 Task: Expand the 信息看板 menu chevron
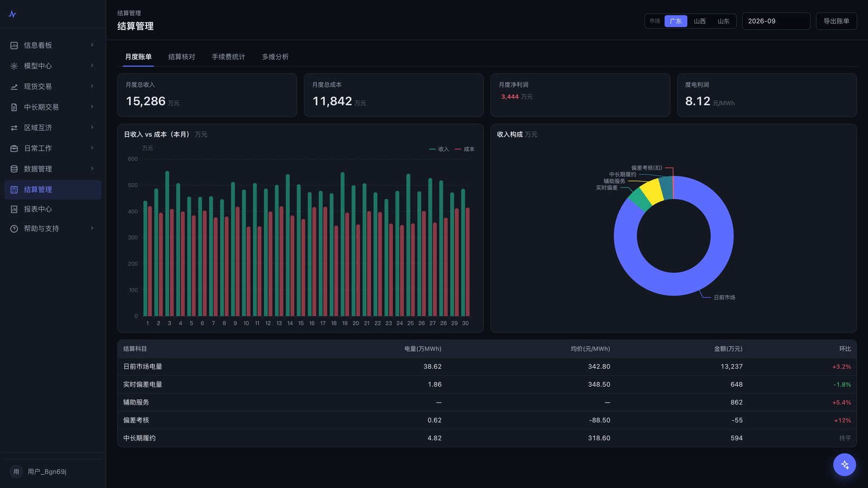point(92,45)
